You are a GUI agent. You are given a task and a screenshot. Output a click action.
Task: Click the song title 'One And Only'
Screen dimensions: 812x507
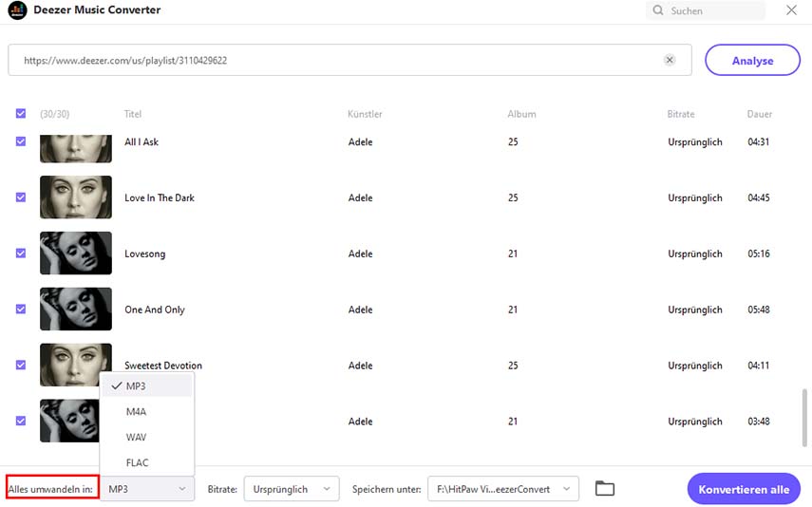[x=154, y=310]
